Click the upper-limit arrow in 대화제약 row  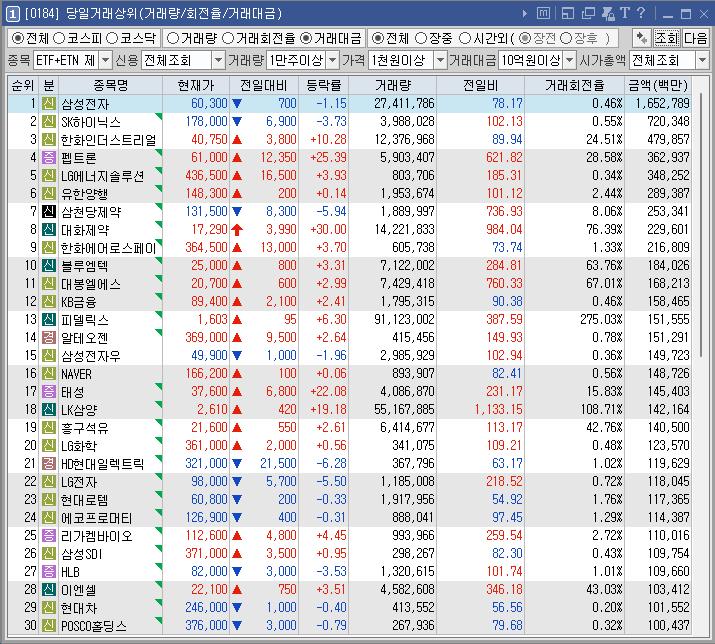click(x=237, y=229)
